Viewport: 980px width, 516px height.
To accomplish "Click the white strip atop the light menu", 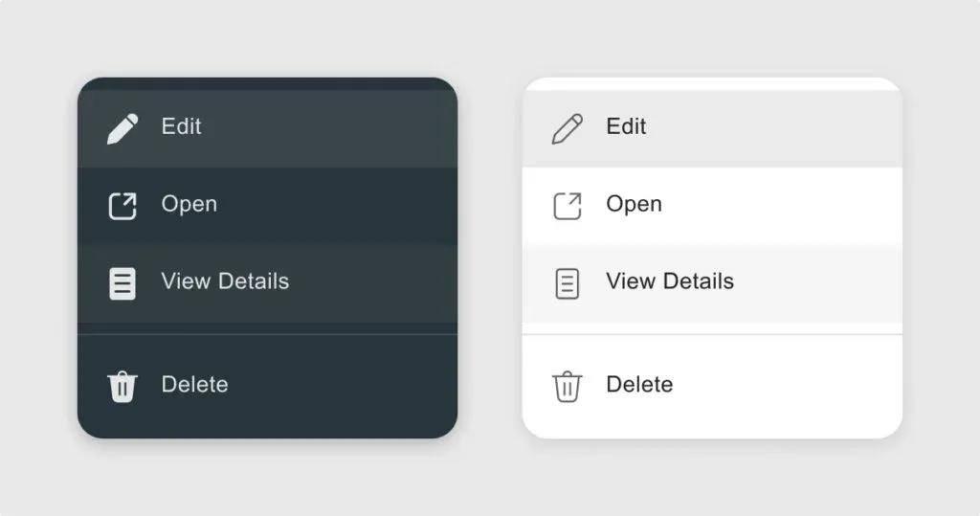I will point(712,83).
